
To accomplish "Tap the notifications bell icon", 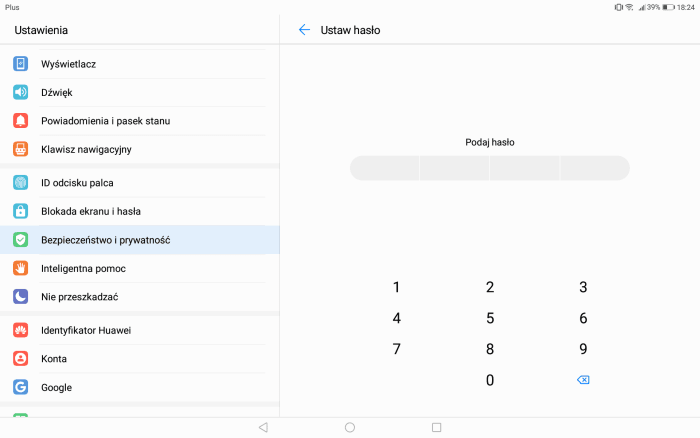I will click(x=21, y=121).
